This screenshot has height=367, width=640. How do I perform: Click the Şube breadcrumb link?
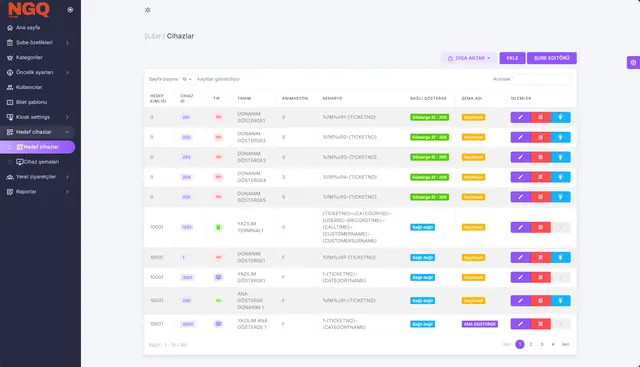[x=152, y=36]
